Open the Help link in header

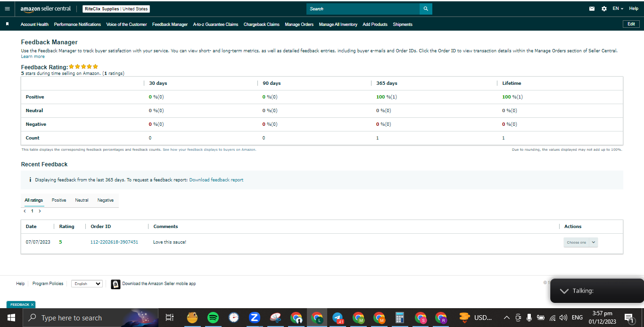[633, 8]
